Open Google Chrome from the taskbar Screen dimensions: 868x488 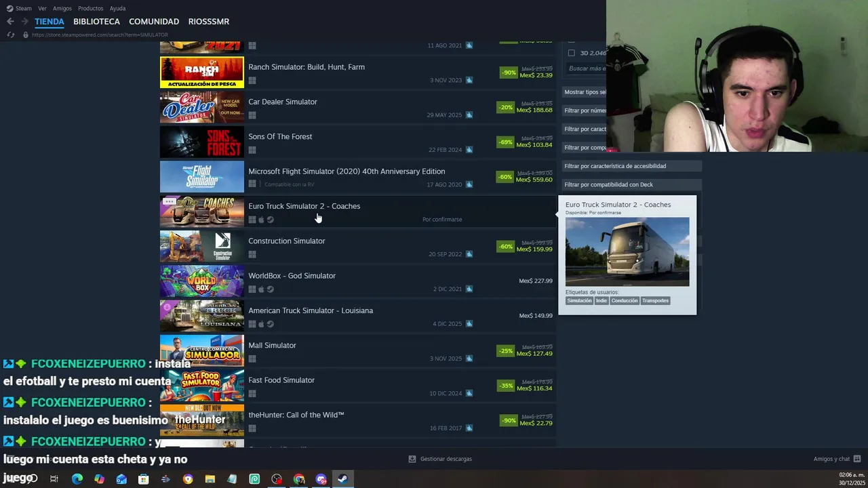pyautogui.click(x=299, y=479)
